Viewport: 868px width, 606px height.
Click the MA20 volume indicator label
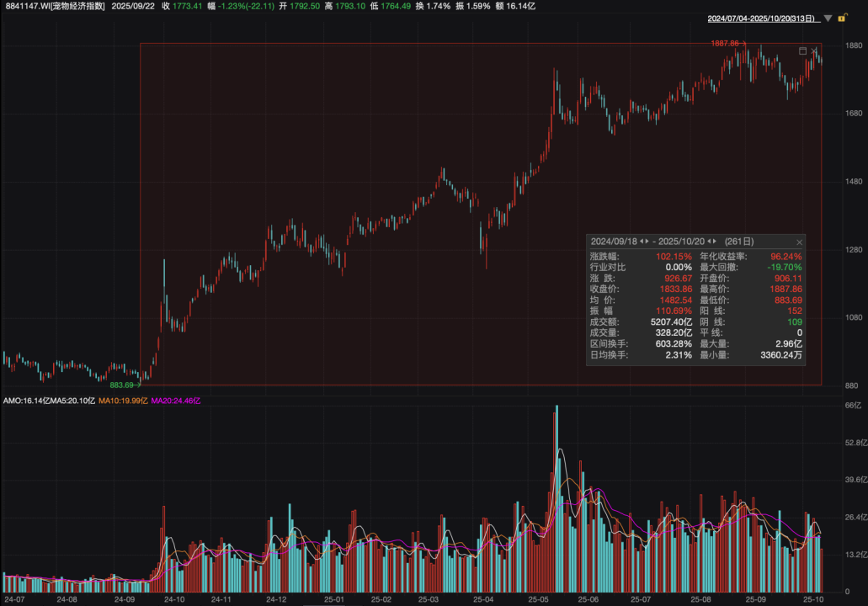175,401
